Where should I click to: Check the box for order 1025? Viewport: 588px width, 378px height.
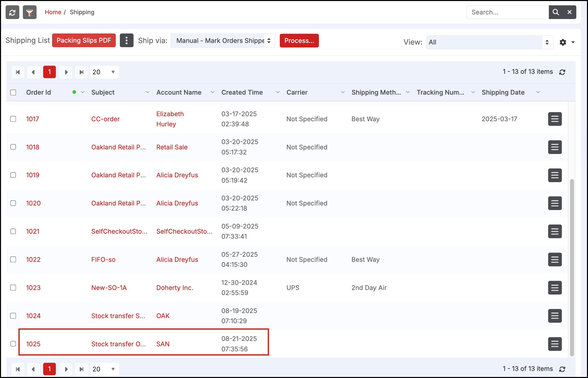coord(13,344)
